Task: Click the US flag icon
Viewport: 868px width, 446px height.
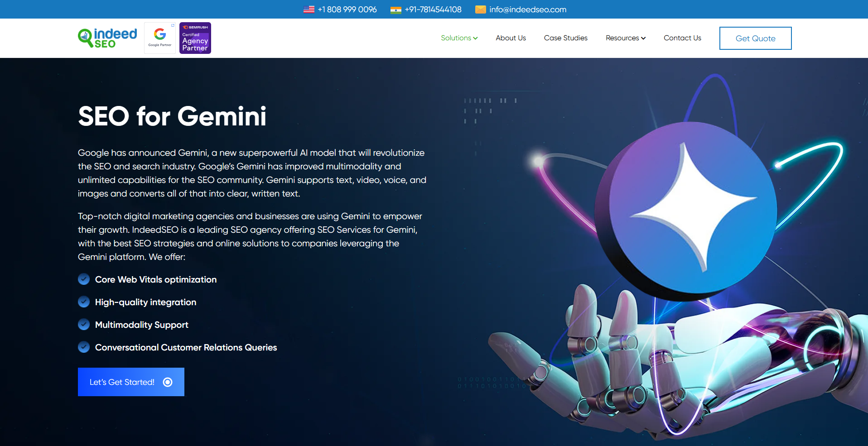Action: click(309, 10)
